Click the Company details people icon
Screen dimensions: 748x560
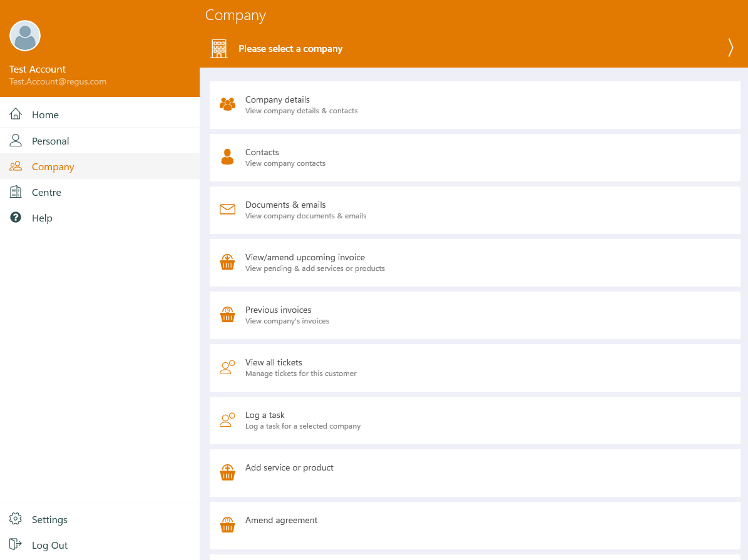(227, 104)
